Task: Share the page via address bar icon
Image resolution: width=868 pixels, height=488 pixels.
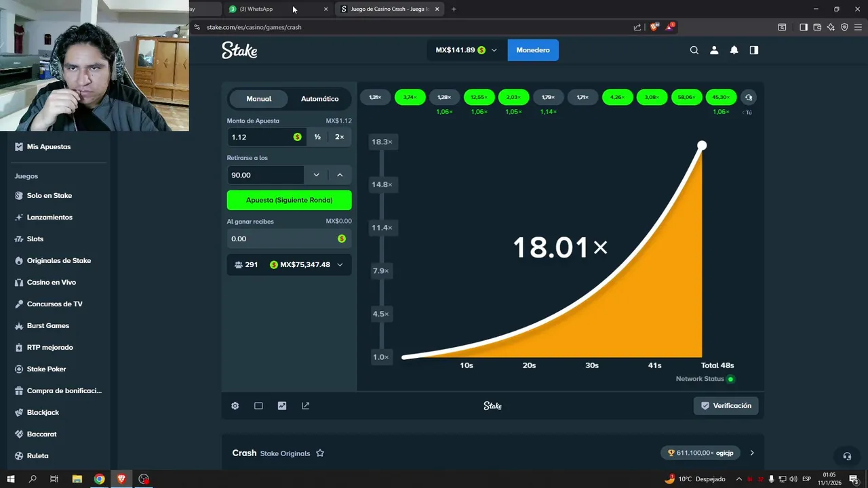Action: [x=637, y=27]
